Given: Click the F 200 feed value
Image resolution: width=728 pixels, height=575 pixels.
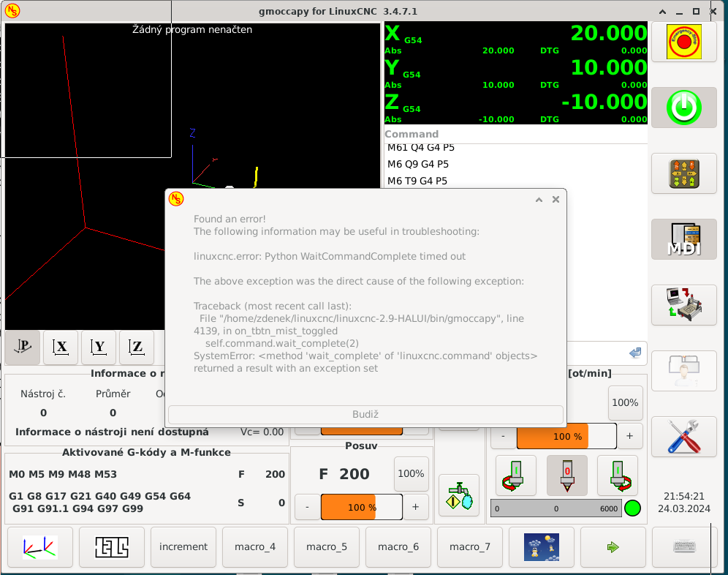Looking at the screenshot, I should [x=344, y=473].
